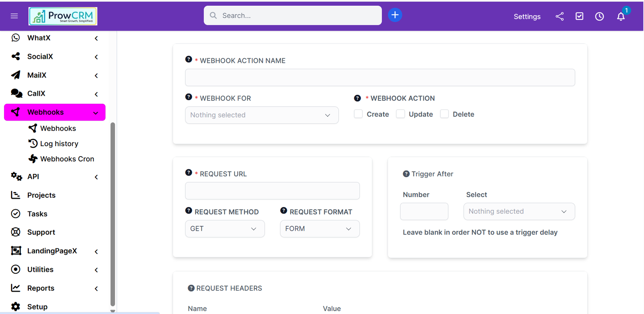The image size is (644, 314).
Task: Open the Webhook For dropdown
Action: [x=262, y=115]
